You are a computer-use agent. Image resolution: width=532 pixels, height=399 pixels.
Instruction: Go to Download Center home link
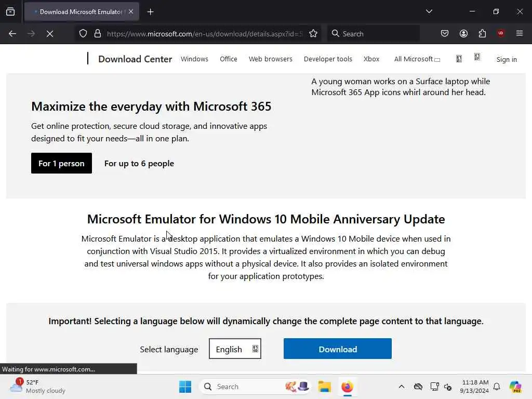click(135, 59)
